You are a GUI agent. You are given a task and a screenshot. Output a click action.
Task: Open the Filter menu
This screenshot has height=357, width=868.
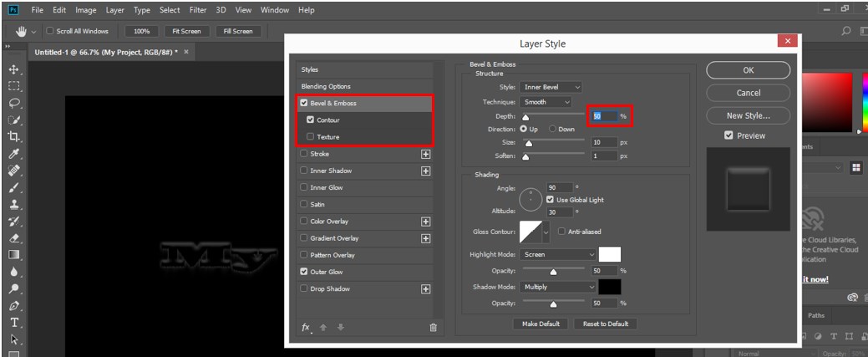pyautogui.click(x=198, y=10)
